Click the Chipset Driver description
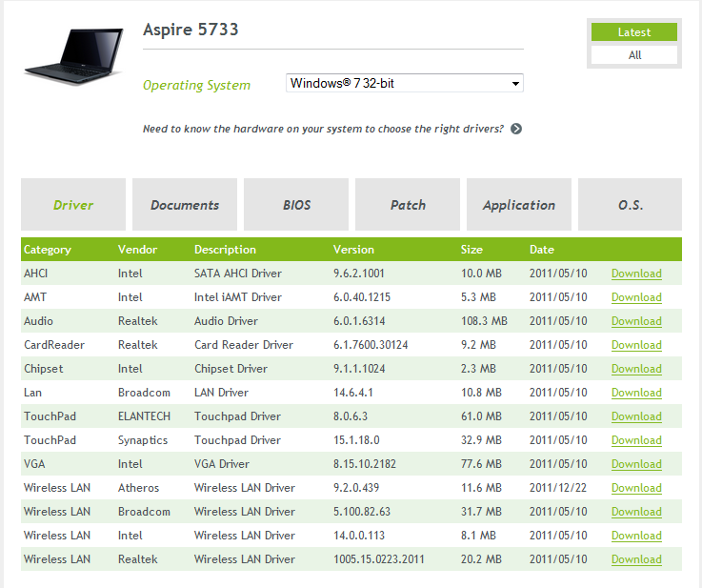702x588 pixels. [x=231, y=369]
